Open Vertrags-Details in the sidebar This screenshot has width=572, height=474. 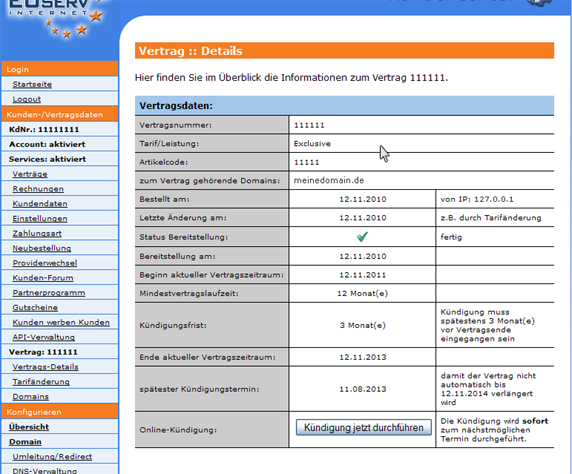45,367
